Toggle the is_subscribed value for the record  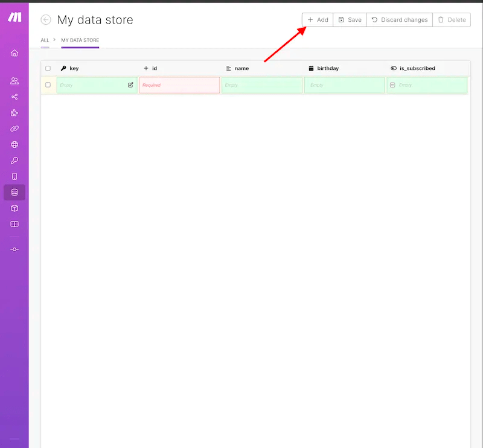pyautogui.click(x=393, y=85)
